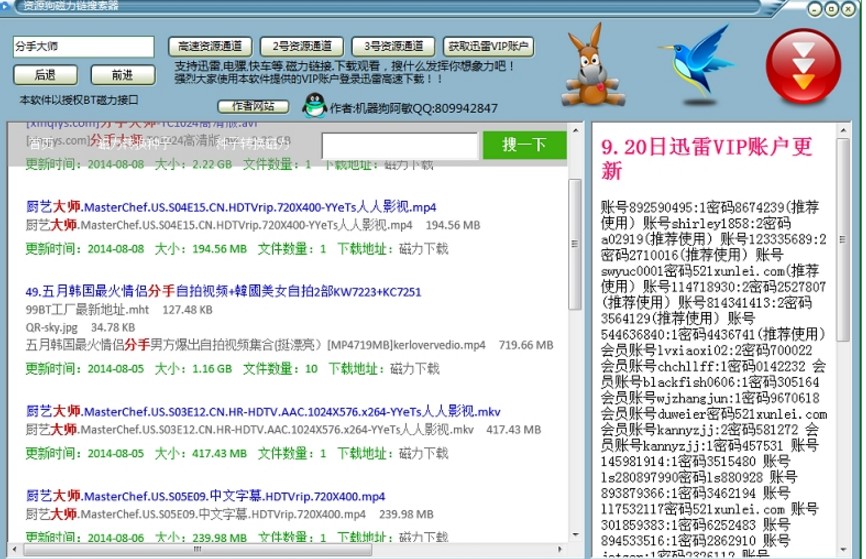Image resolution: width=866 pixels, height=559 pixels.
Task: Open the 49.五月韩国最火情侣分手 result link
Action: (x=223, y=292)
